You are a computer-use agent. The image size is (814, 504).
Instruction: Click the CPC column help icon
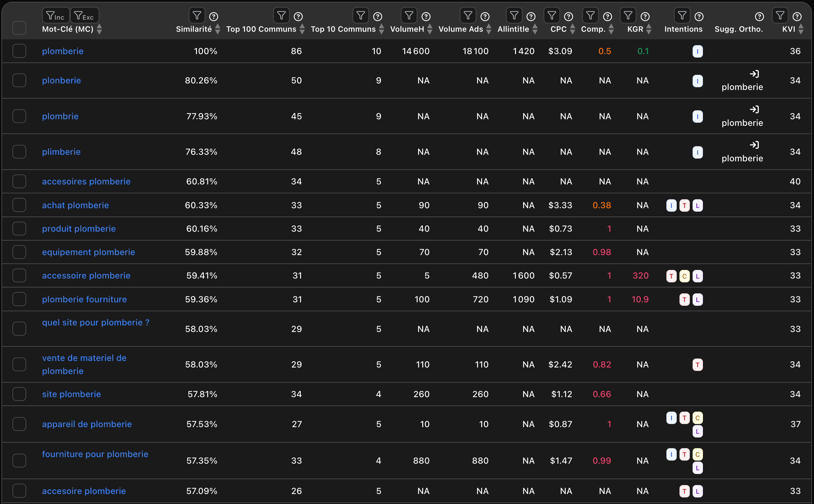pos(568,17)
